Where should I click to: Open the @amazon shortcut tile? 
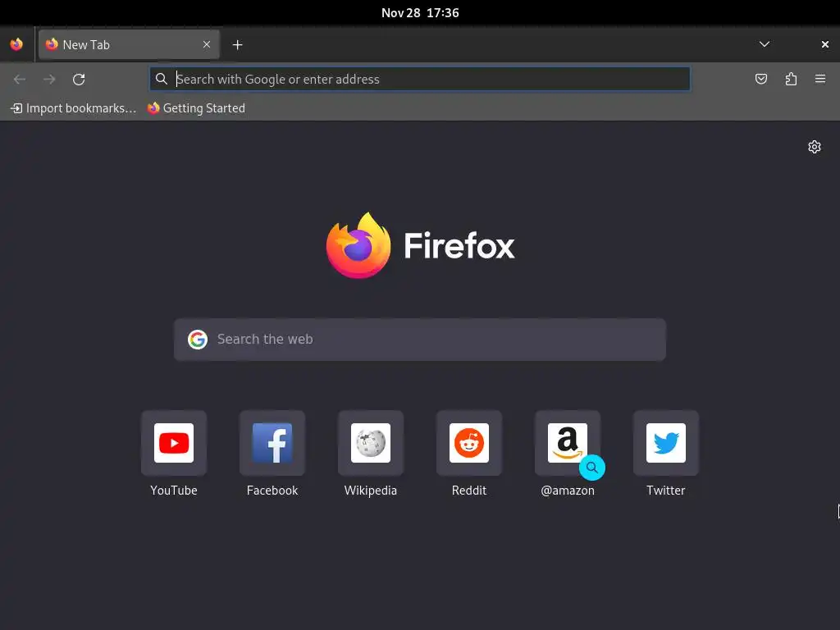coord(568,443)
